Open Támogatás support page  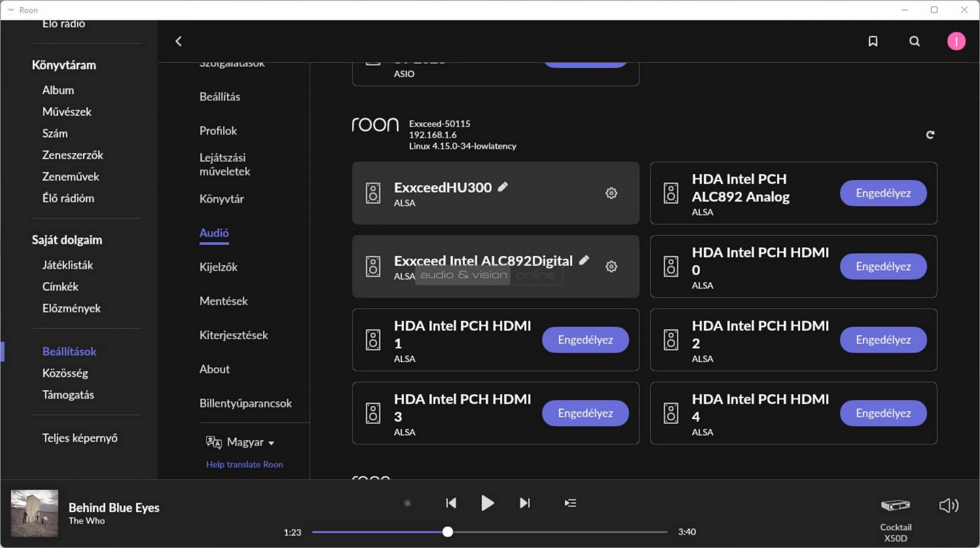tap(68, 395)
